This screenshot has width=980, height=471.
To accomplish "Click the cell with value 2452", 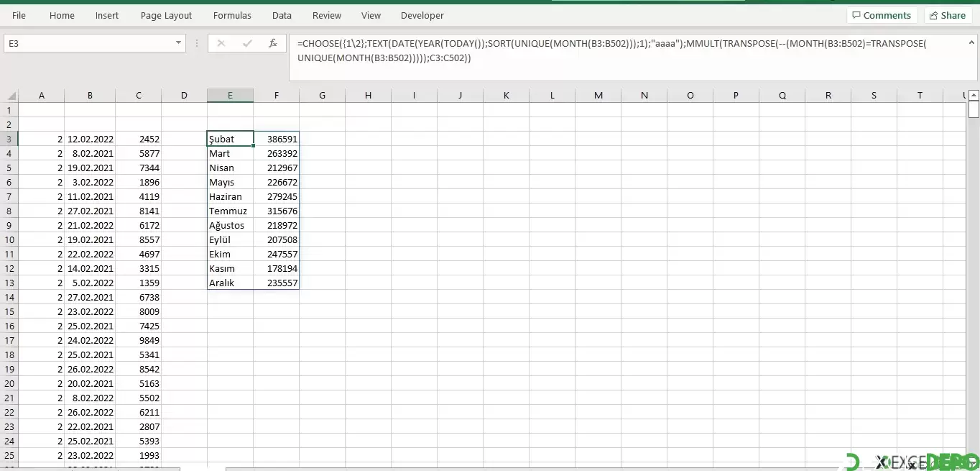I will click(x=139, y=139).
